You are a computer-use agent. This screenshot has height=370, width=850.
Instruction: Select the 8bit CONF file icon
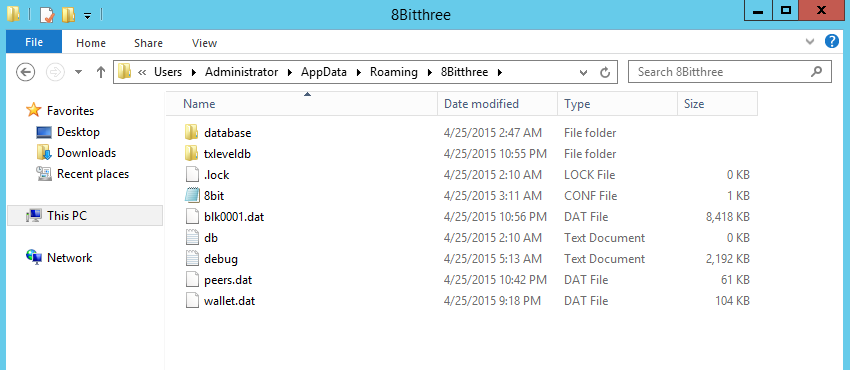(192, 196)
